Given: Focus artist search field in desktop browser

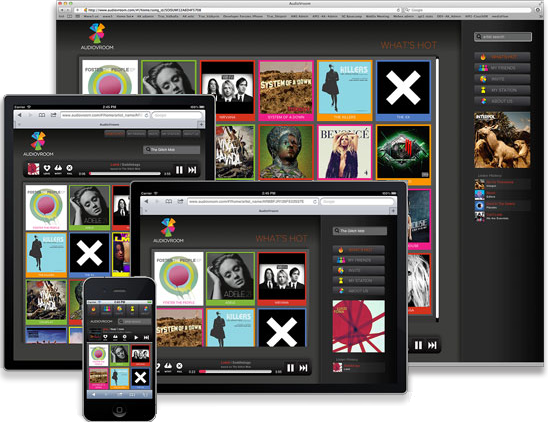Looking at the screenshot, I should coord(503,37).
